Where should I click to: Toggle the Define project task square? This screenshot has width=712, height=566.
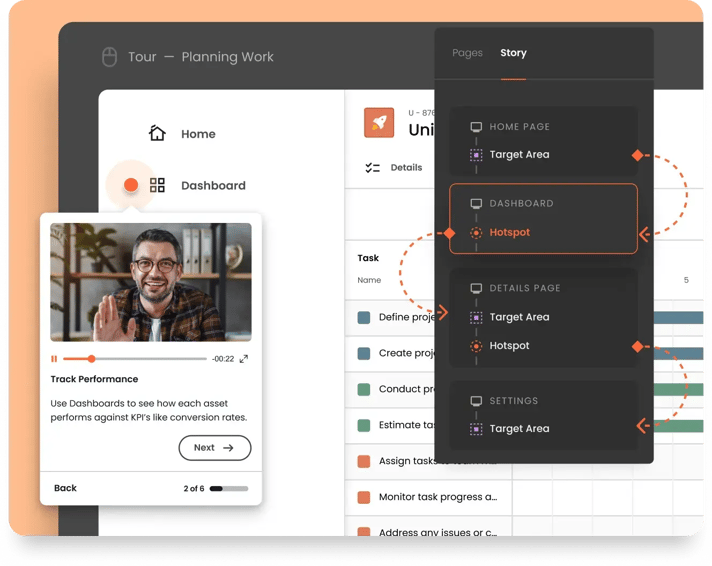coord(364,317)
